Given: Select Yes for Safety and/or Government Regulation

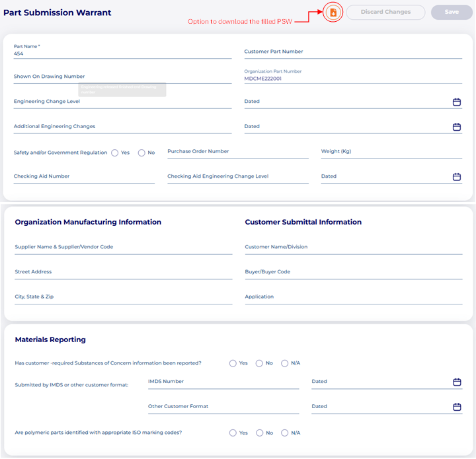Looking at the screenshot, I should (x=115, y=153).
